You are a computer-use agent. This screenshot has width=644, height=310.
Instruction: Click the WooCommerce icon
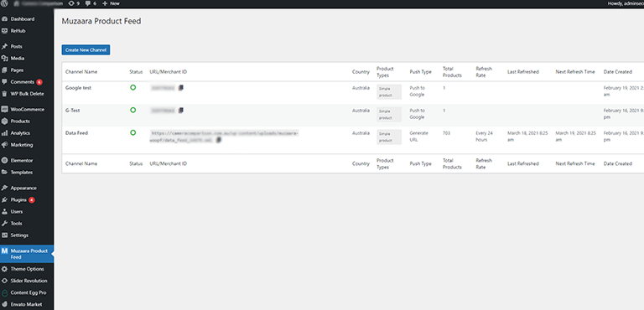(x=4, y=110)
